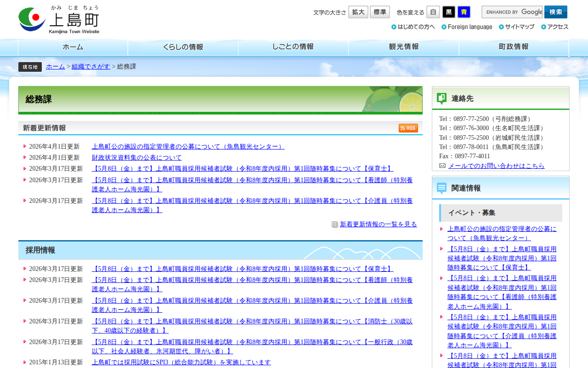
Task: Open 観光情報 navigation tab
Action: pos(404,47)
